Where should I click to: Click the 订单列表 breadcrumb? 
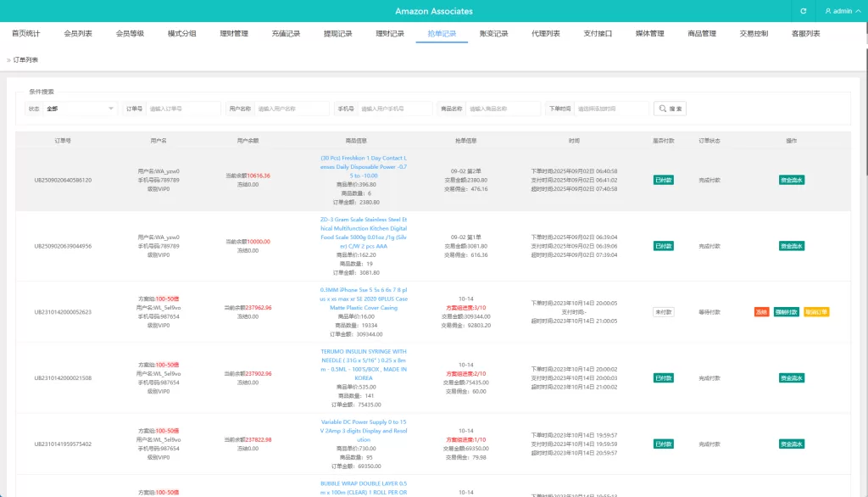[25, 60]
